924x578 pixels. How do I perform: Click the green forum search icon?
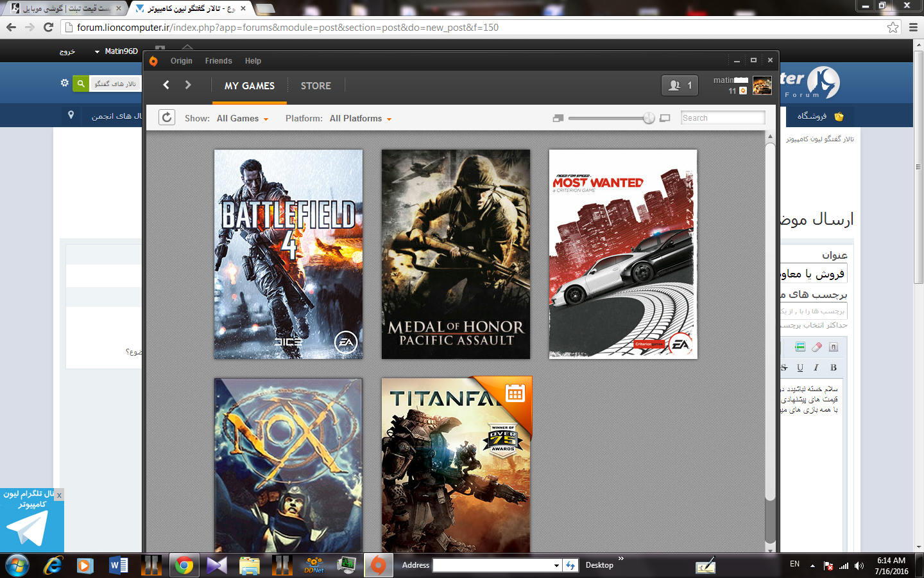tap(81, 83)
